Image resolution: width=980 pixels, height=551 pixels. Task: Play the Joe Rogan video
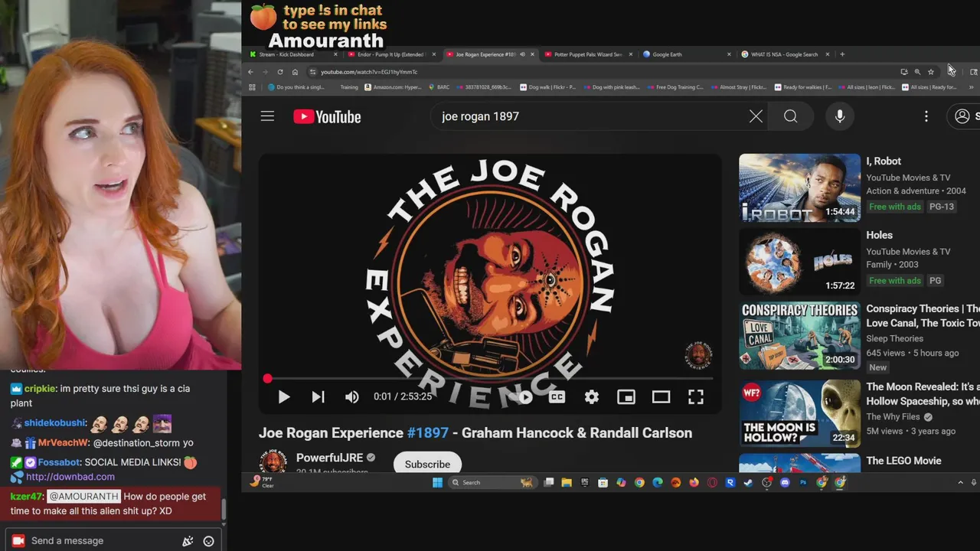tap(283, 396)
